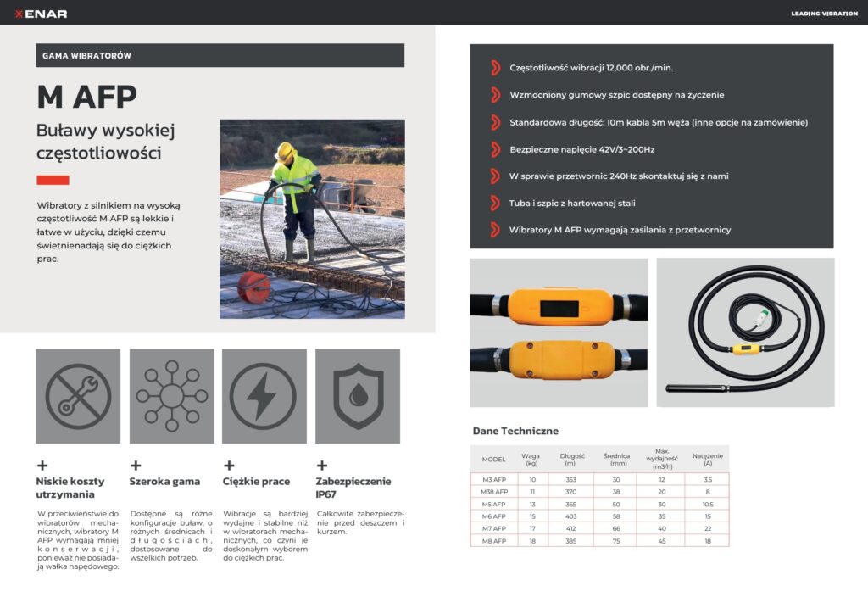This screenshot has height=597, width=868.
Task: Click the plus sign above Ciężkie prace
Action: [x=228, y=465]
